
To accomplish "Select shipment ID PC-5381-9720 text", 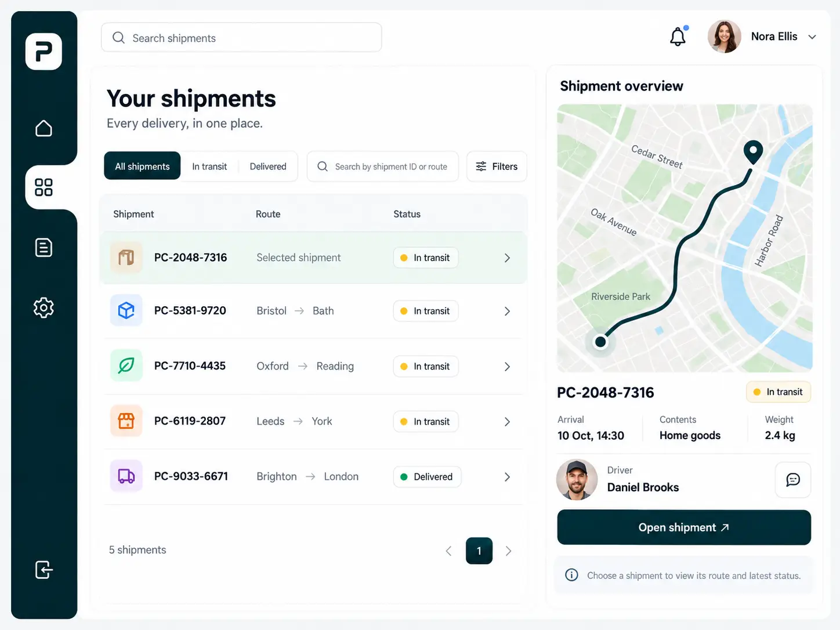I will (190, 310).
